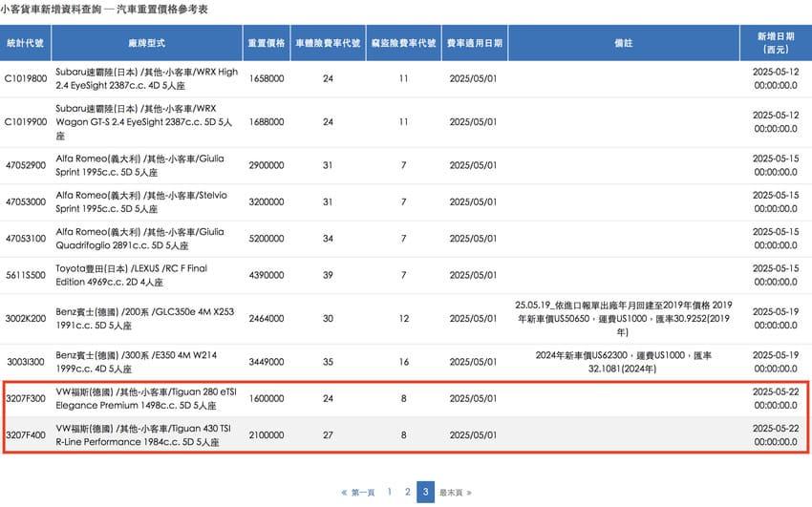Select code 3002K200 cell
The image size is (812, 507).
tap(26, 319)
